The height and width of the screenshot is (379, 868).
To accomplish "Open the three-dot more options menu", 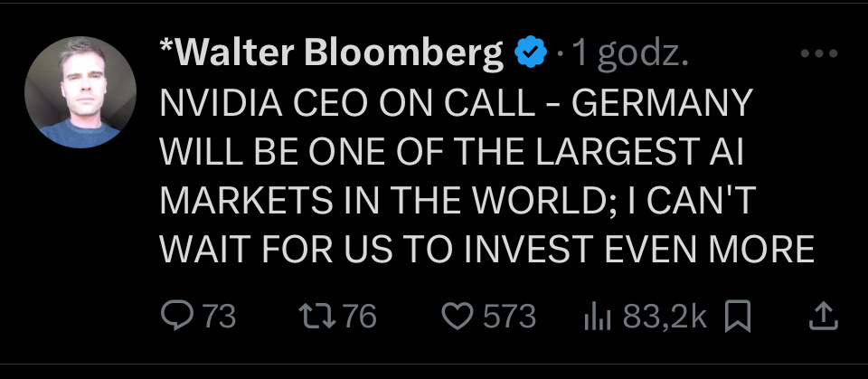I will tap(821, 55).
